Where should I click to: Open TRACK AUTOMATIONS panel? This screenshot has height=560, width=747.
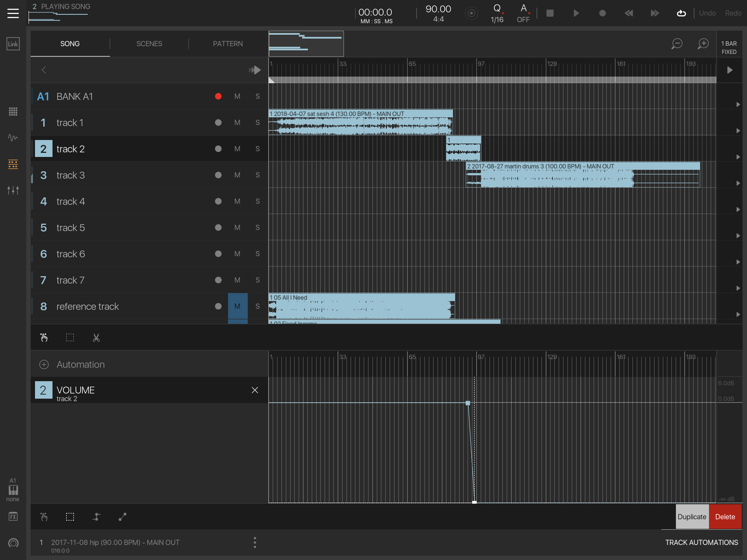(x=701, y=542)
